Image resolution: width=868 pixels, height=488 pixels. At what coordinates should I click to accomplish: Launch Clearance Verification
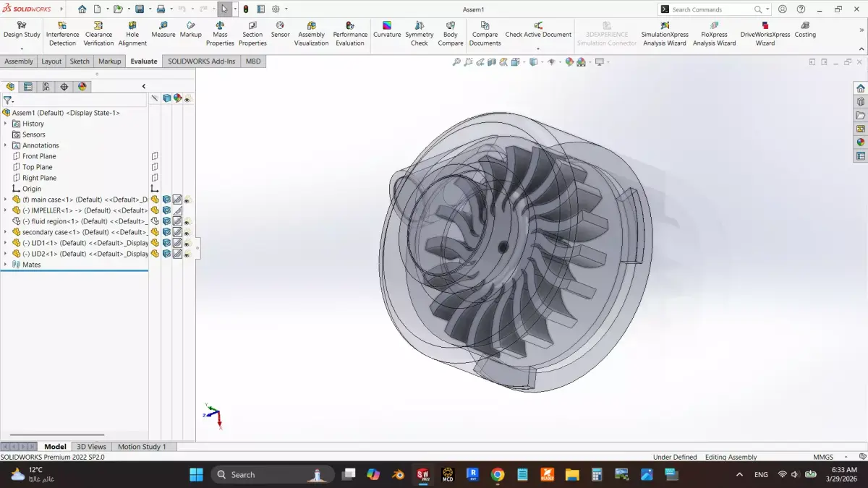[98, 33]
